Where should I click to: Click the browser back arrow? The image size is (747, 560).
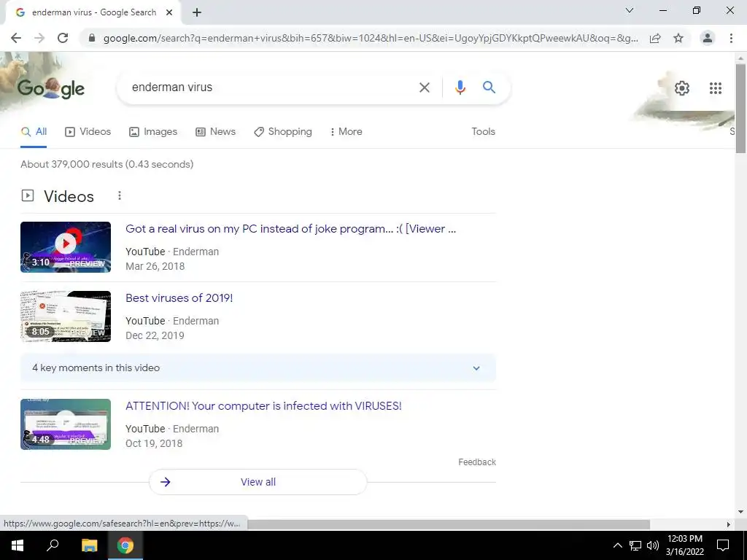click(16, 38)
